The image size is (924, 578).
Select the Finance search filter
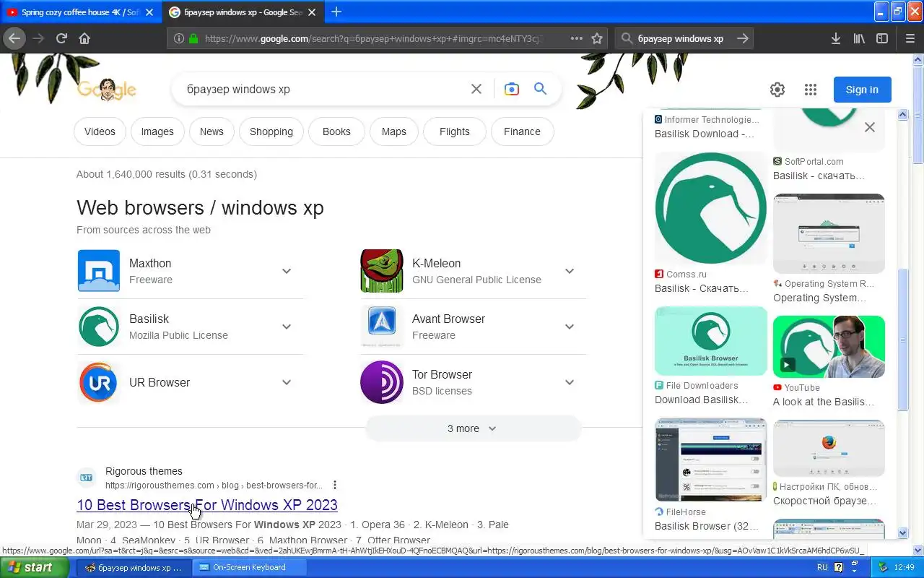click(522, 131)
